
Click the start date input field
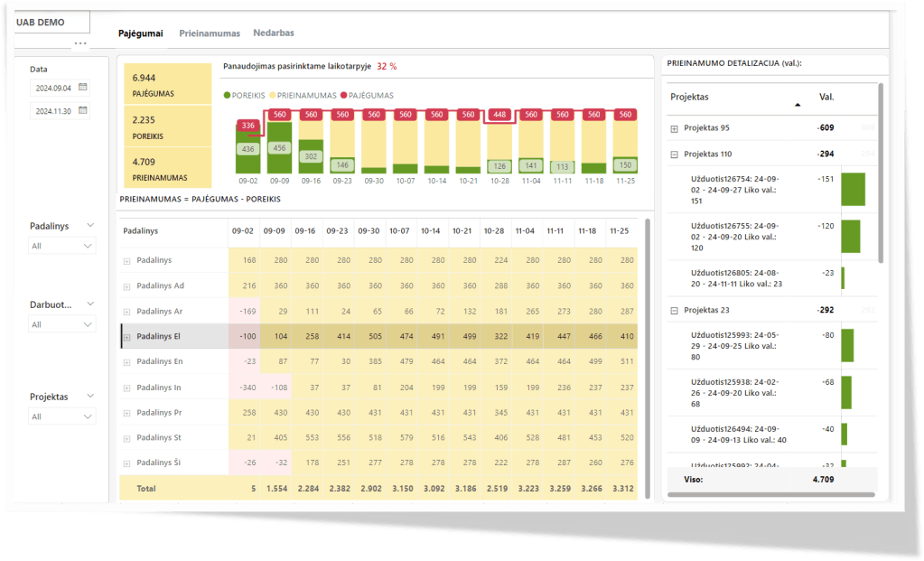pyautogui.click(x=52, y=88)
